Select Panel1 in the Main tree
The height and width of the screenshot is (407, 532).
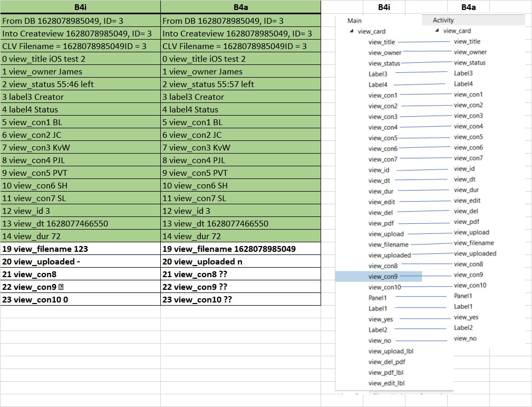(378, 298)
